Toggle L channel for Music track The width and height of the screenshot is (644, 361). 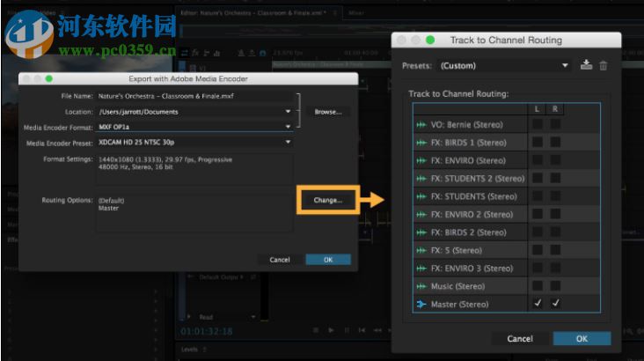tap(538, 286)
